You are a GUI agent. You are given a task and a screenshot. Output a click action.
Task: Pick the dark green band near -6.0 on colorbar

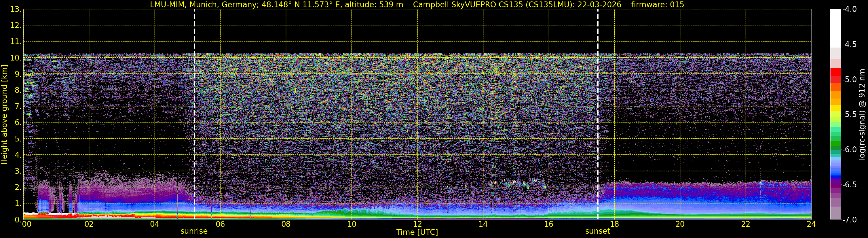(x=835, y=147)
